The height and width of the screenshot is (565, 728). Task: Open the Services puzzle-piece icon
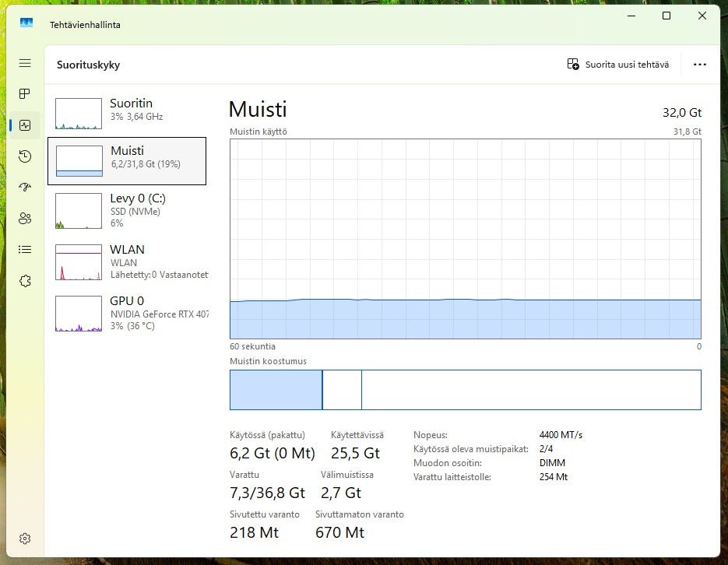[25, 281]
